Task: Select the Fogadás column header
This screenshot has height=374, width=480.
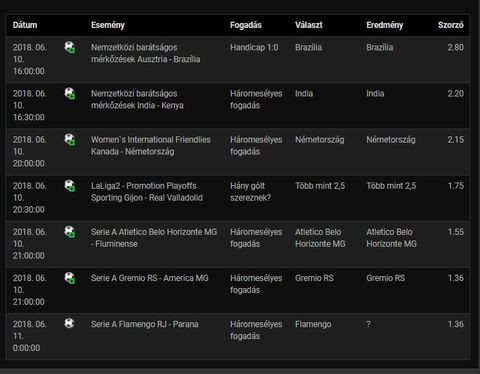Action: click(246, 25)
